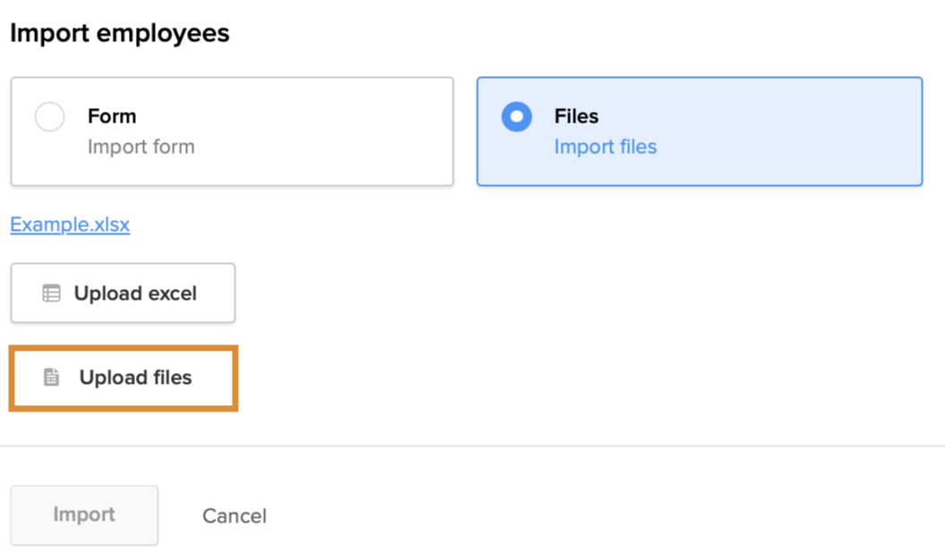Click the blue "Import files" subtitle

[605, 147]
